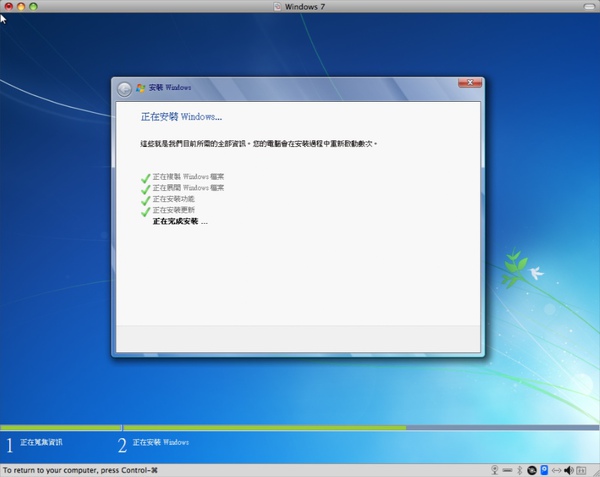Viewport: 600px width, 477px height.
Task: Click the step 1 label 正在蒐集資訊
Action: (41, 442)
